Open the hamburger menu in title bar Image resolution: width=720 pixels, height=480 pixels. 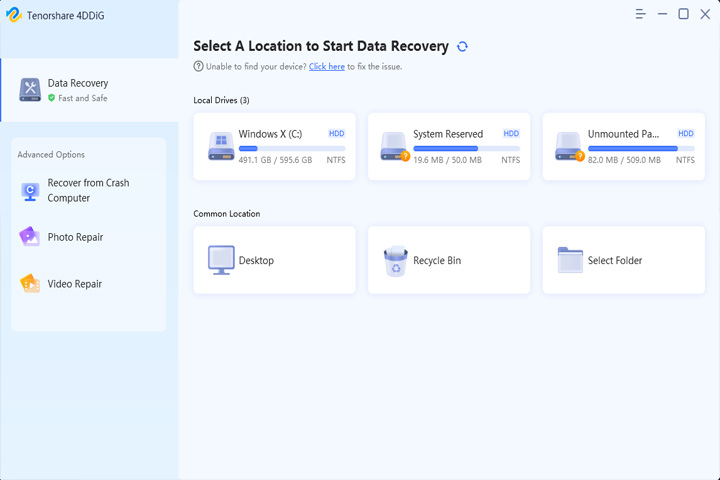click(641, 14)
